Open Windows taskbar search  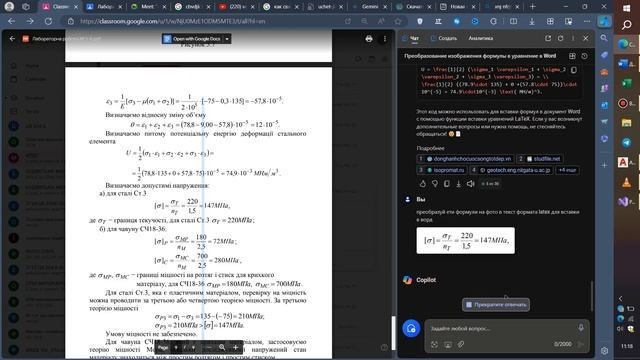click(627, 26)
